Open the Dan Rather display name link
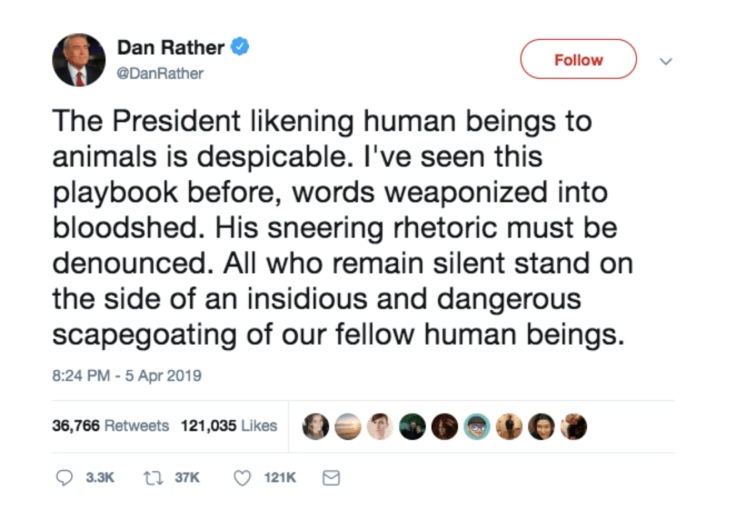Viewport: 736px width, 510px height. point(171,47)
